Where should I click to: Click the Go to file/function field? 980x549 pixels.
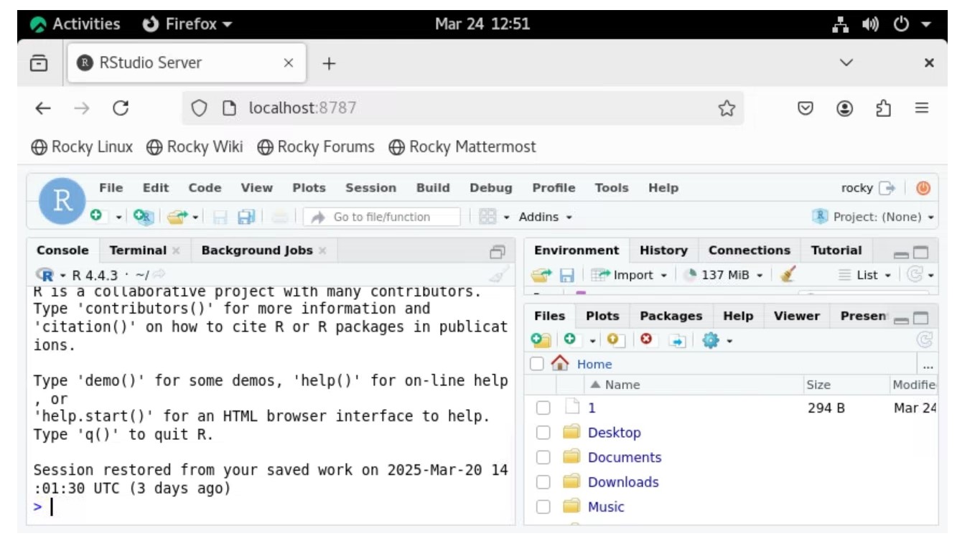pos(382,217)
